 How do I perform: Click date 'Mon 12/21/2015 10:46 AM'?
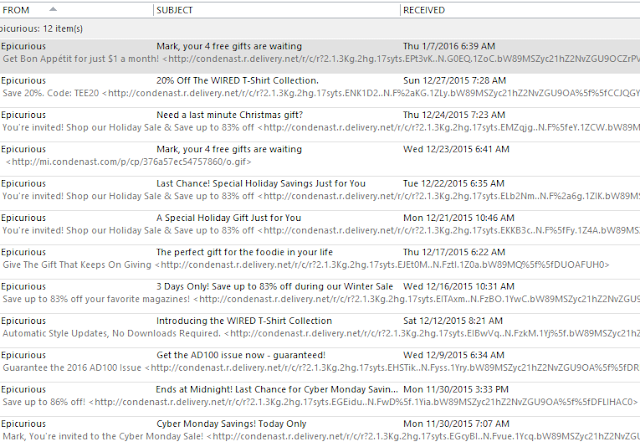[x=458, y=218]
